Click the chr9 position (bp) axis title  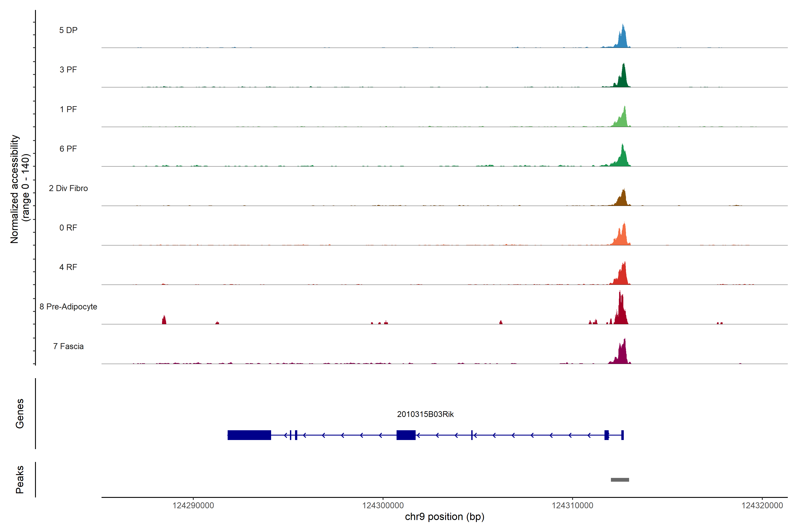(x=444, y=517)
